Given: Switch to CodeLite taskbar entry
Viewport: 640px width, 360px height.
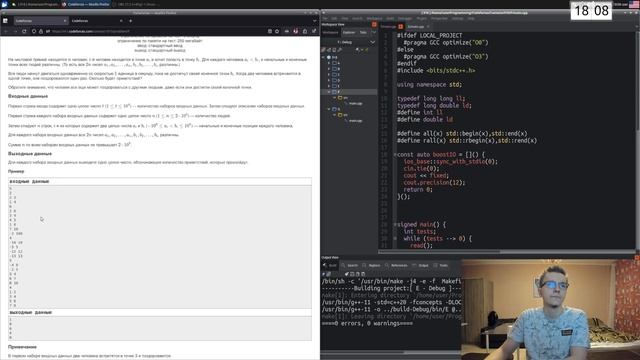Looking at the screenshot, I should (x=35, y=4).
